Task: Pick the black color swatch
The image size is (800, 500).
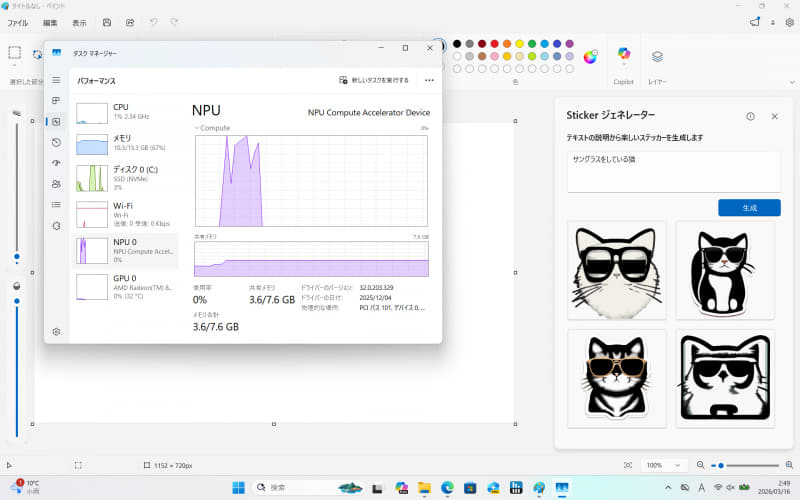Action: coord(457,44)
